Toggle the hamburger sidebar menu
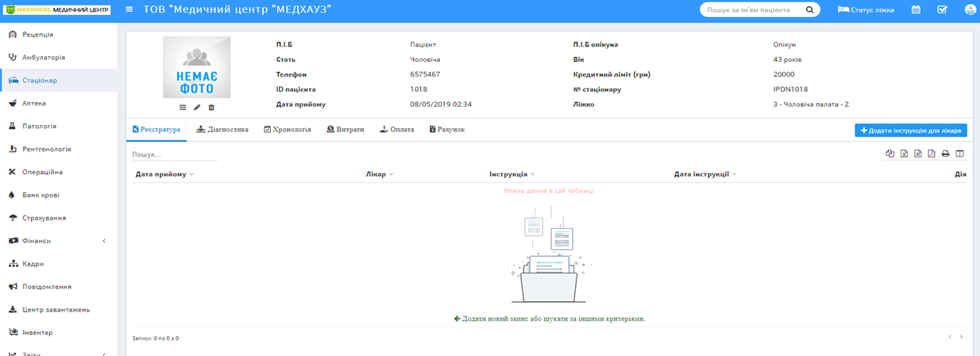 [129, 10]
